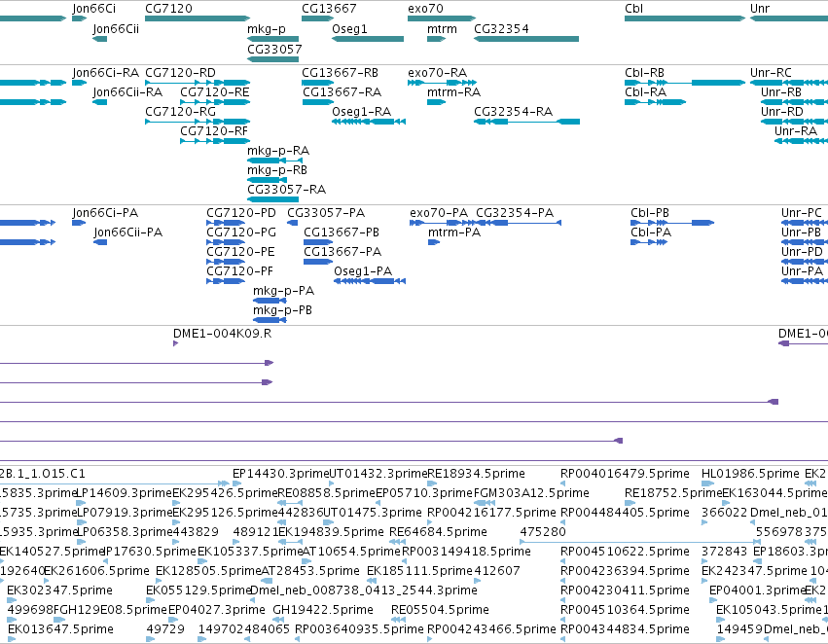Viewport: 828px width, 644px height.
Task: Select the CG13667 gene label
Action: point(329,9)
